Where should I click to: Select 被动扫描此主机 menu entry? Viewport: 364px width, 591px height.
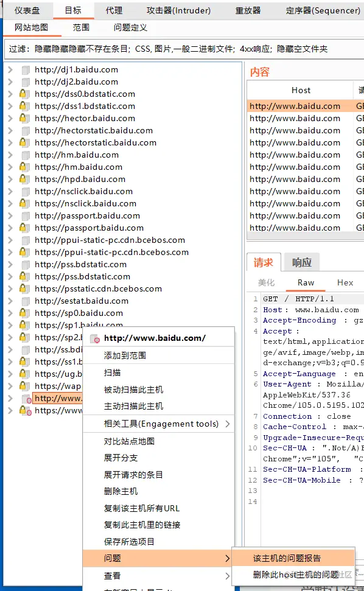(159, 390)
